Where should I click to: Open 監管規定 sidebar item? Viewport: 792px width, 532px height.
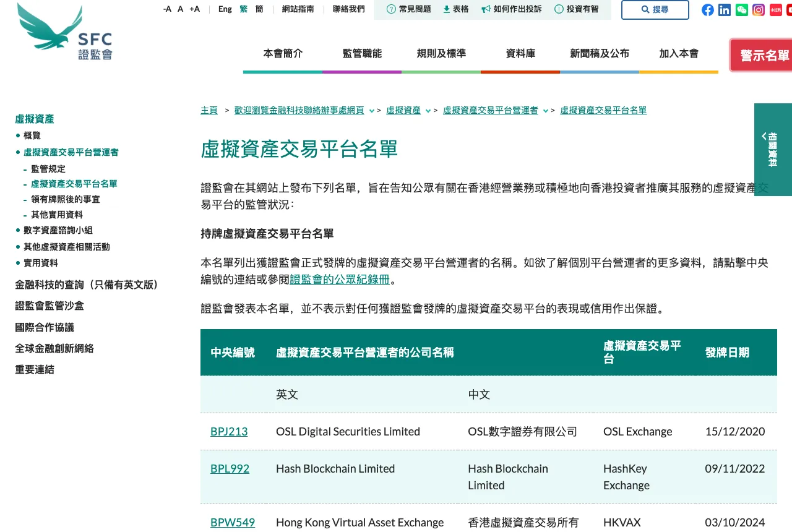coord(48,169)
